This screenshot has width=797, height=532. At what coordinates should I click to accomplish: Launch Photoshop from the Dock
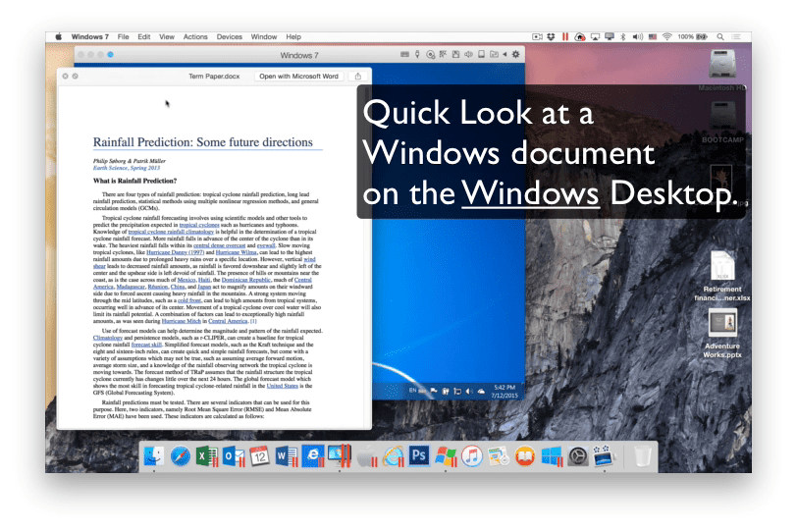tap(419, 455)
